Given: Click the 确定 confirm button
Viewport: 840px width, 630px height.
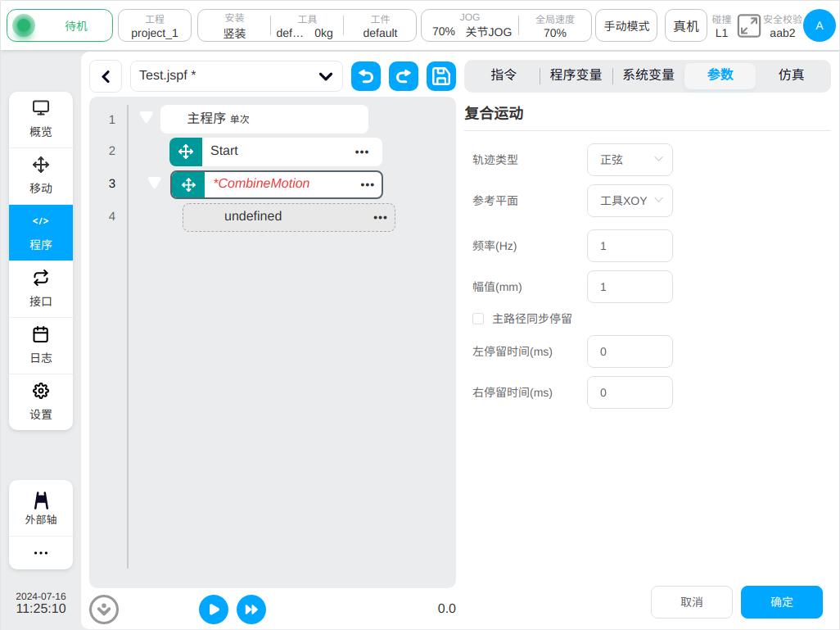Looking at the screenshot, I should coord(781,602).
